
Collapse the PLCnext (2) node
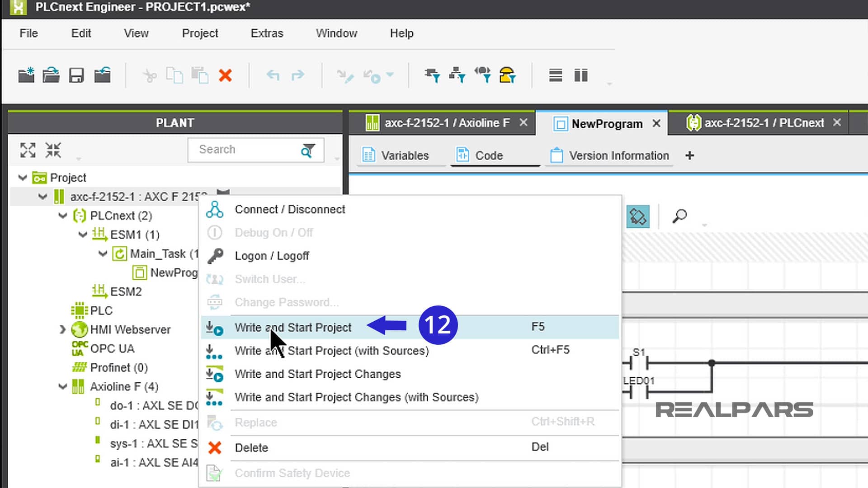tap(63, 216)
